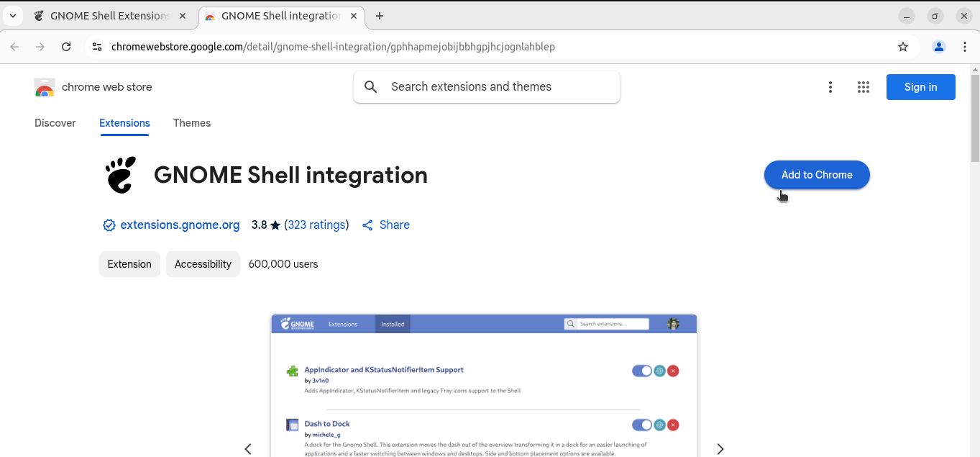The height and width of the screenshot is (457, 980).
Task: Close the GNOME Shell Extensions tab
Action: tap(183, 16)
